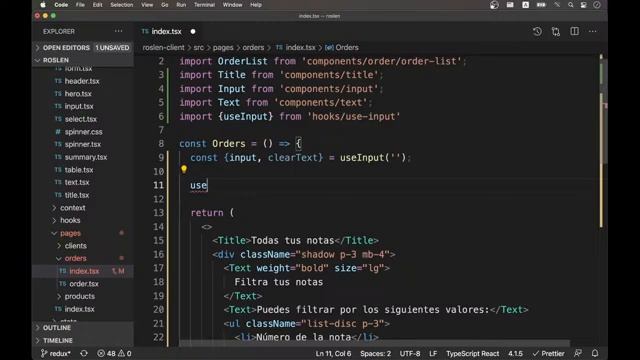Click line number 13 in gutter

(x=159, y=213)
